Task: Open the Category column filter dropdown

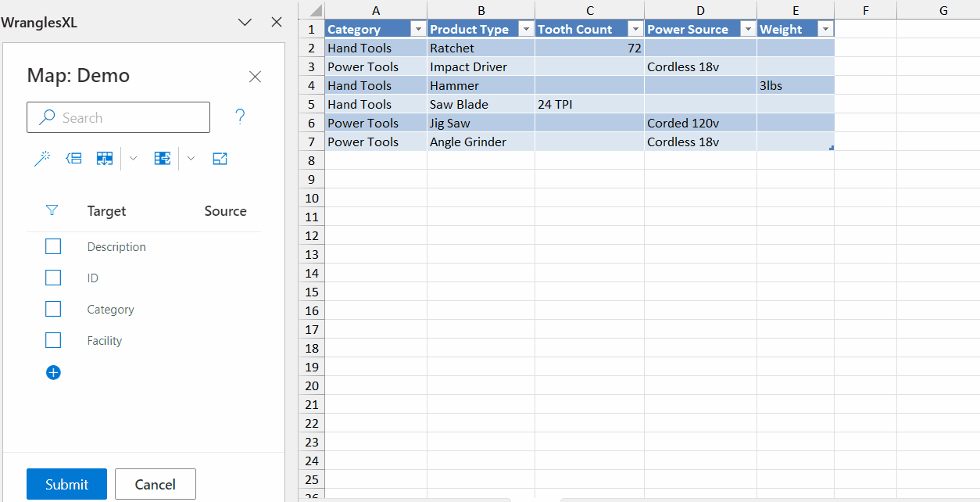Action: point(417,30)
